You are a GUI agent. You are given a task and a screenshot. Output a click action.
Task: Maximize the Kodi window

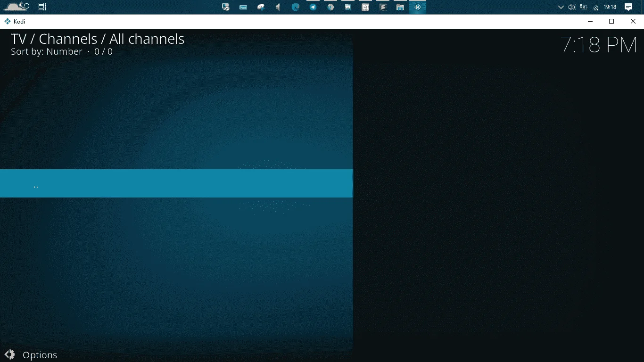pos(611,21)
